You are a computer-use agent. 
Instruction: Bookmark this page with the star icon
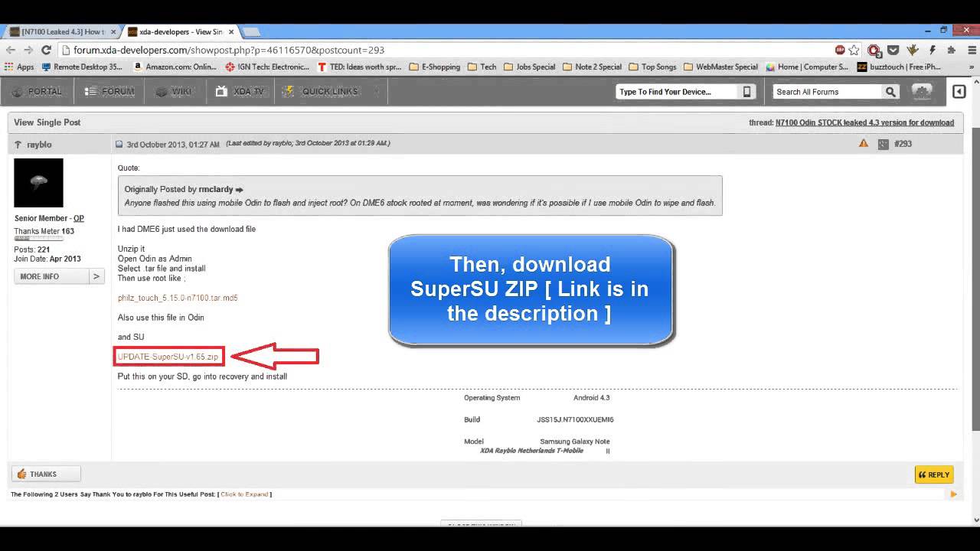[854, 50]
